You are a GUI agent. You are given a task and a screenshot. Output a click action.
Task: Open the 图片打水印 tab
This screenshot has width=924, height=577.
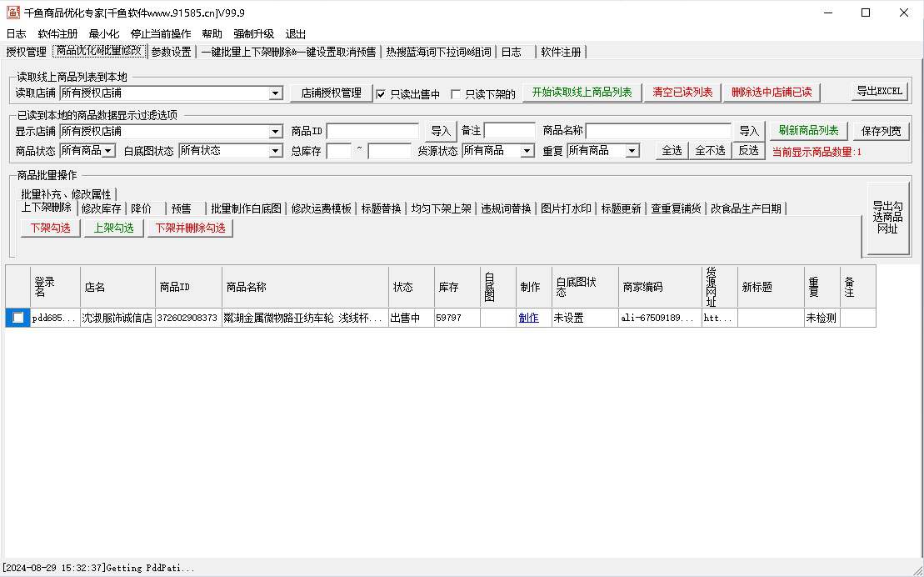pyautogui.click(x=566, y=208)
